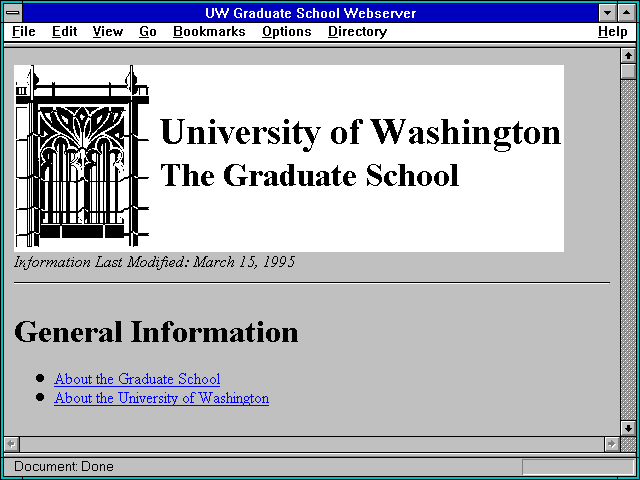Click the 'General Information' heading
The height and width of the screenshot is (480, 640).
click(x=156, y=331)
